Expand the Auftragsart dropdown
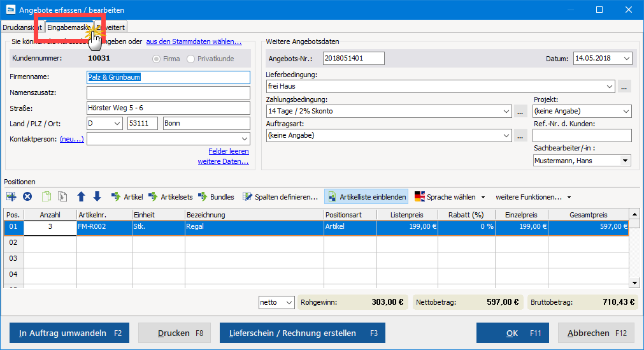The image size is (644, 350). click(506, 135)
